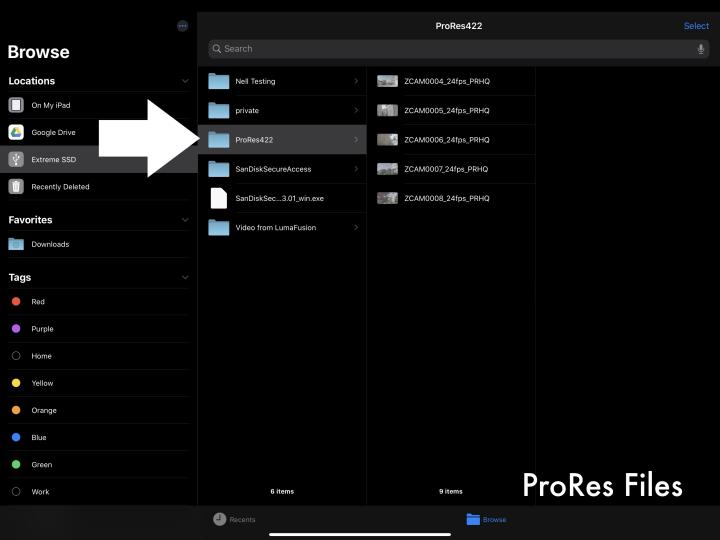Image resolution: width=720 pixels, height=540 pixels.
Task: Filter by the Blue tag dot
Action: pos(16,437)
